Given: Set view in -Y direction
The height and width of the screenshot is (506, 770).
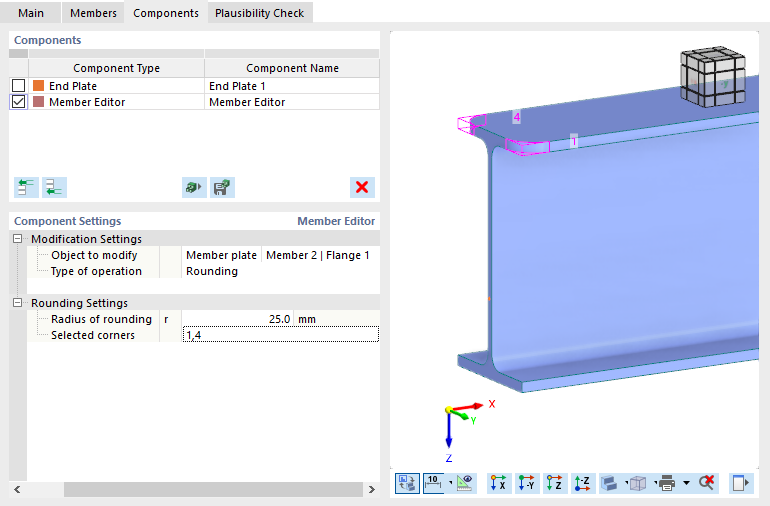Looking at the screenshot, I should coord(526,483).
